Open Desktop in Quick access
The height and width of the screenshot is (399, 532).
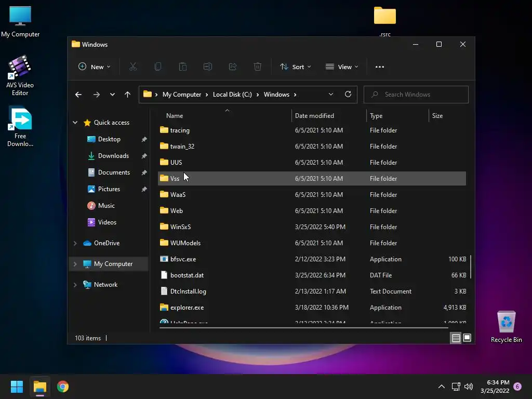tap(109, 139)
